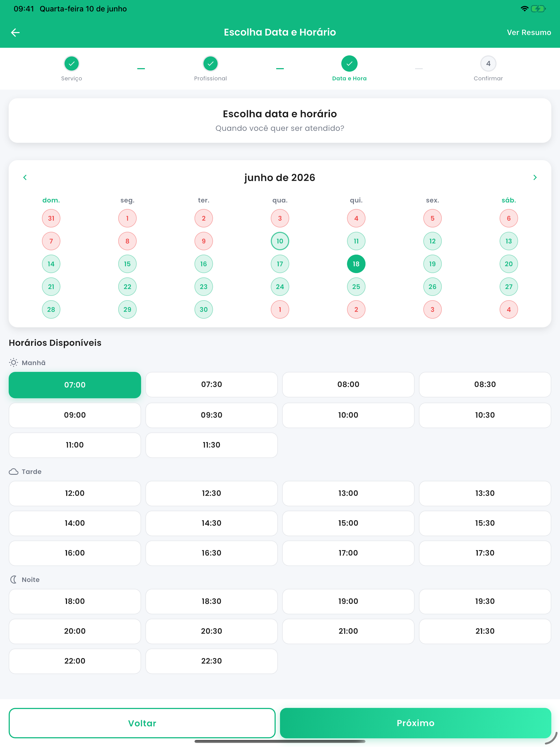
Task: Select the completed Profissional step icon
Action: point(210,64)
